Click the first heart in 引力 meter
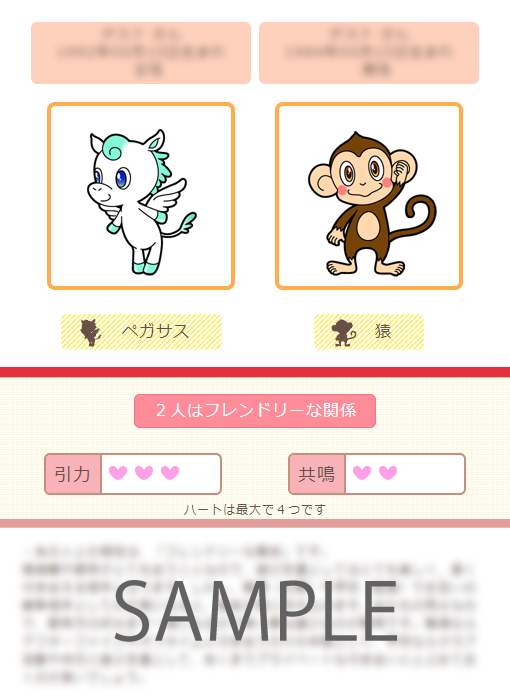 [118, 473]
